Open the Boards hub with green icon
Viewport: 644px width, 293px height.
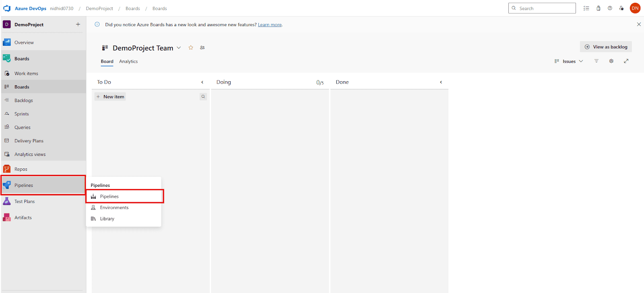(43, 58)
